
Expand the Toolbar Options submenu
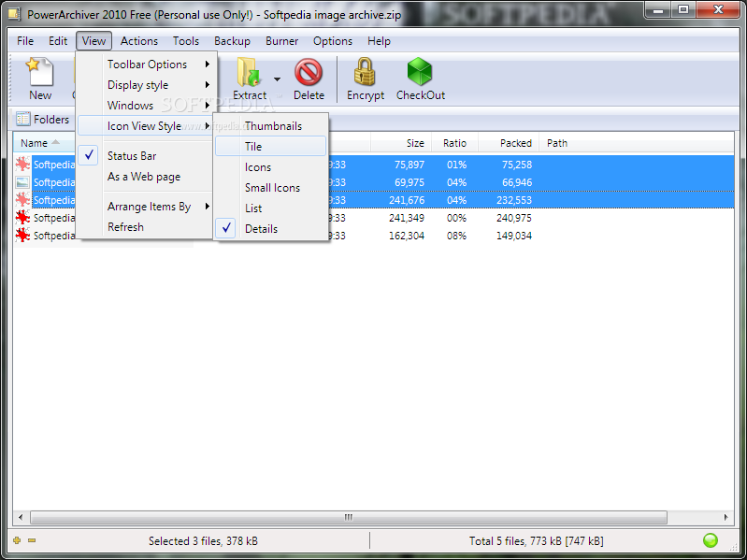[x=146, y=65]
